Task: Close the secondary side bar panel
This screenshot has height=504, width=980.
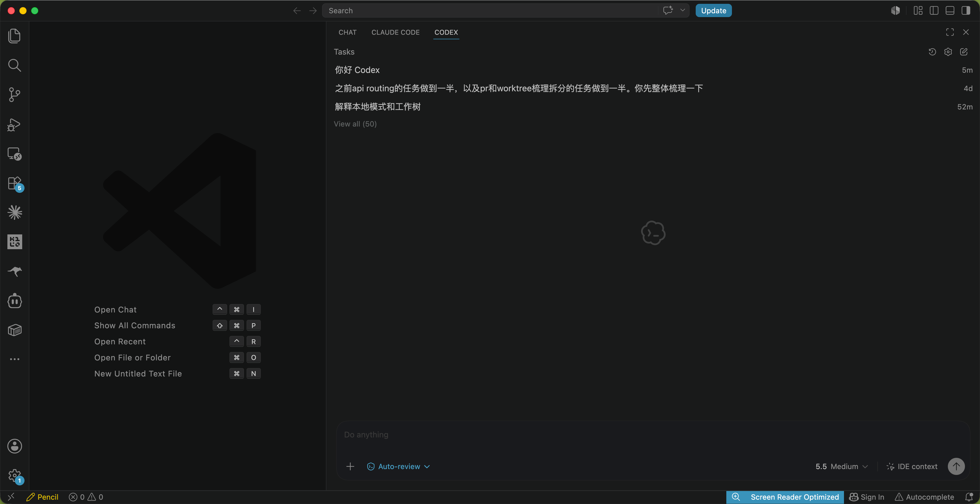Action: pos(966,32)
